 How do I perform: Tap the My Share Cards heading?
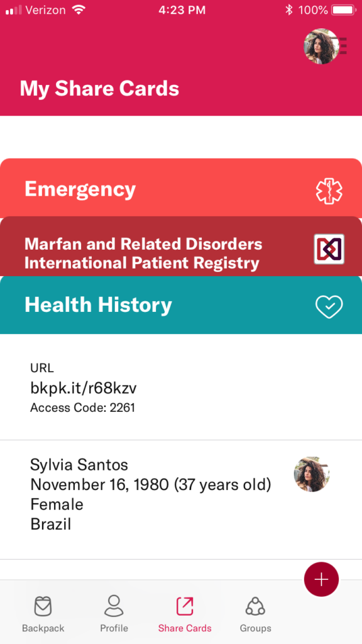pyautogui.click(x=99, y=88)
